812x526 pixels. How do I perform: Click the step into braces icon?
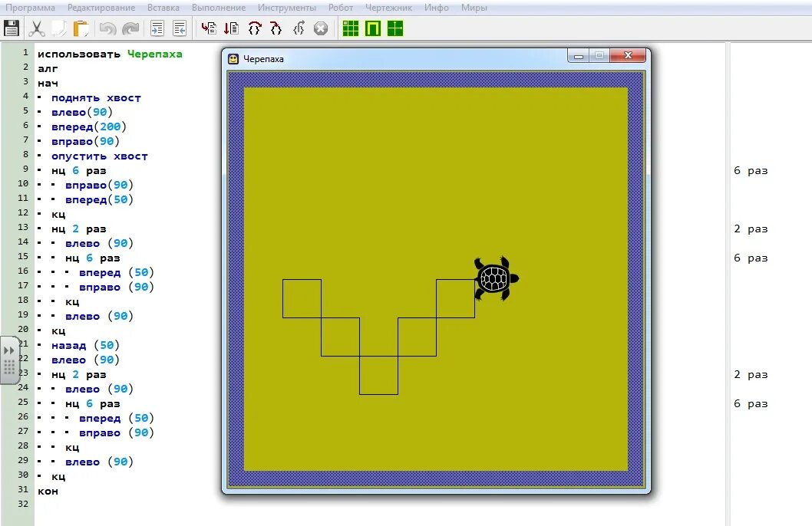pyautogui.click(x=276, y=28)
